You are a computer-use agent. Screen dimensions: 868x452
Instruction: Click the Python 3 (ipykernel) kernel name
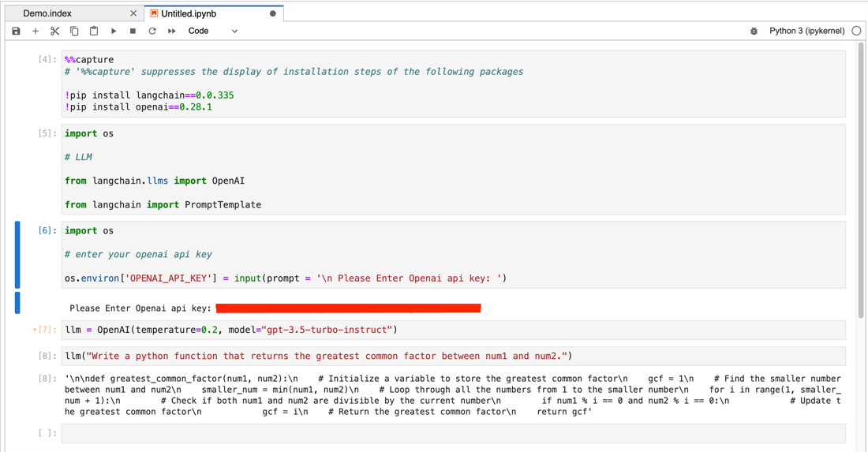806,32
